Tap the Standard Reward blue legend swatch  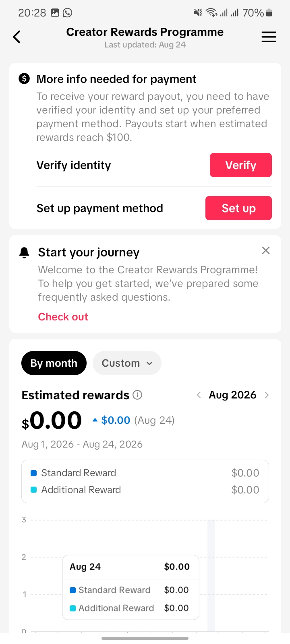[34, 473]
